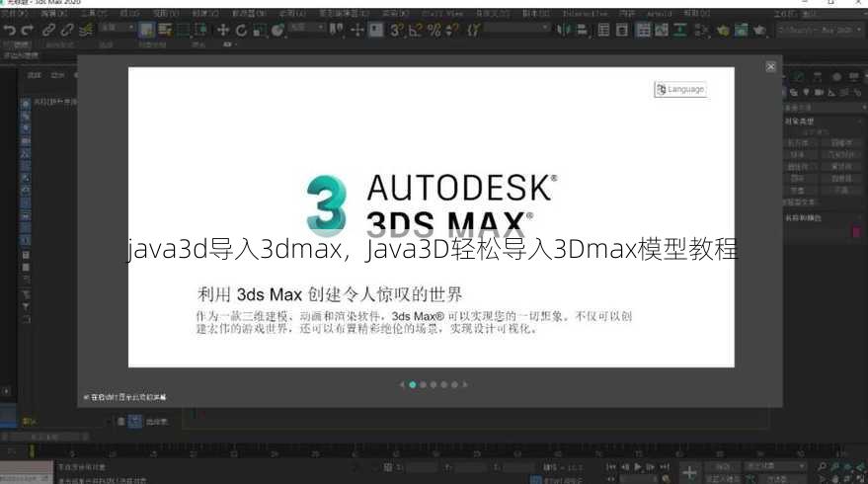Open the Interactive menu
868x484 pixels.
coord(586,13)
